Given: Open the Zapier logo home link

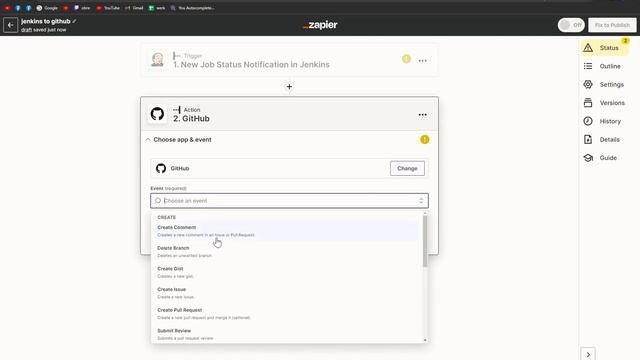Looking at the screenshot, I should tap(320, 25).
